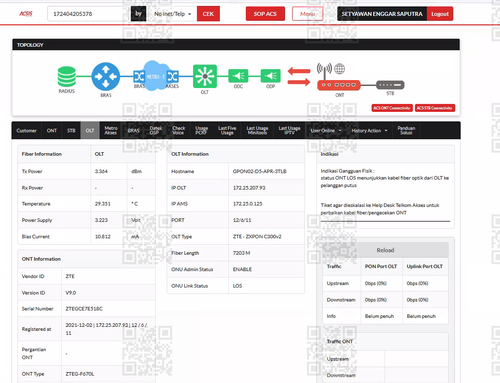The width and height of the screenshot is (500, 383).
Task: Click the AKSES switch icon beside cloud
Action: coord(173,77)
